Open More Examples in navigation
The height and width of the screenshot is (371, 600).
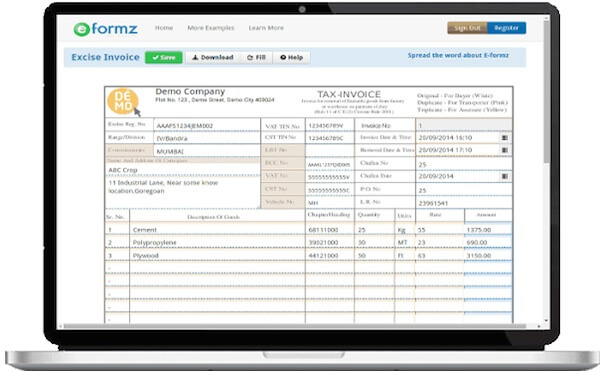(211, 28)
